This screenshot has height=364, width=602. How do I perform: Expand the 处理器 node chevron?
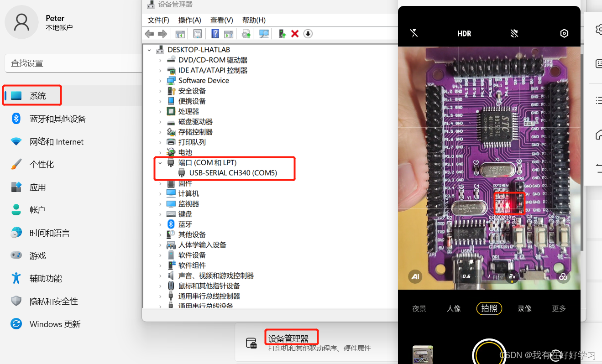(x=160, y=111)
